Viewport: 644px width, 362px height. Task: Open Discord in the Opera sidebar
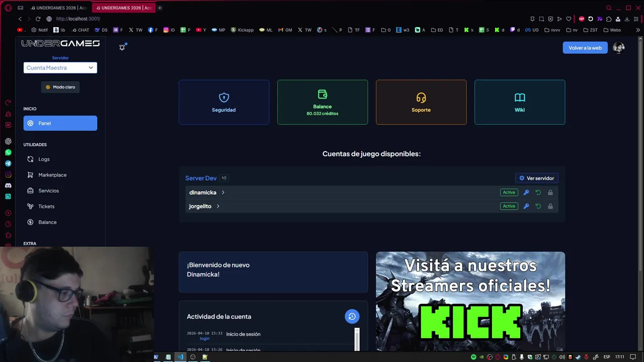coord(8,186)
